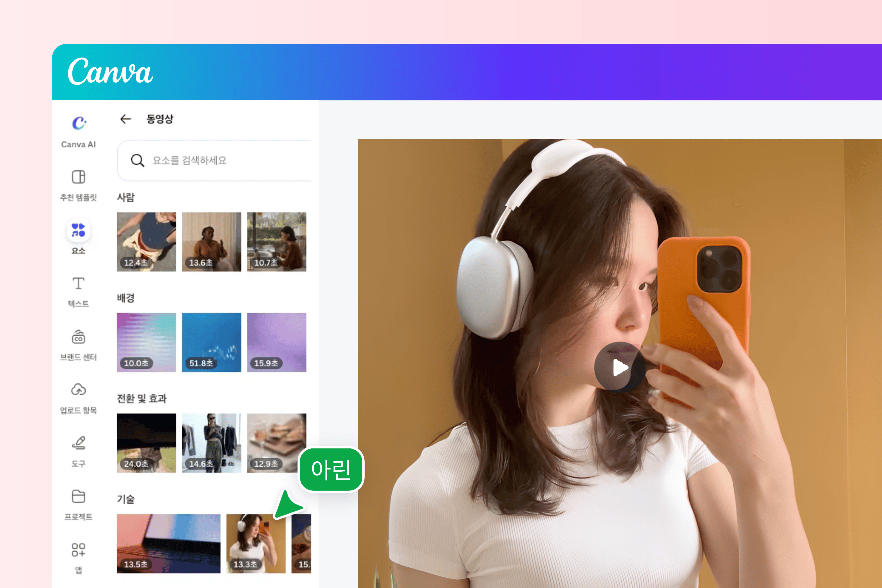Select the 10.7초 people video thumbnail
Image resolution: width=882 pixels, height=588 pixels.
point(276,242)
